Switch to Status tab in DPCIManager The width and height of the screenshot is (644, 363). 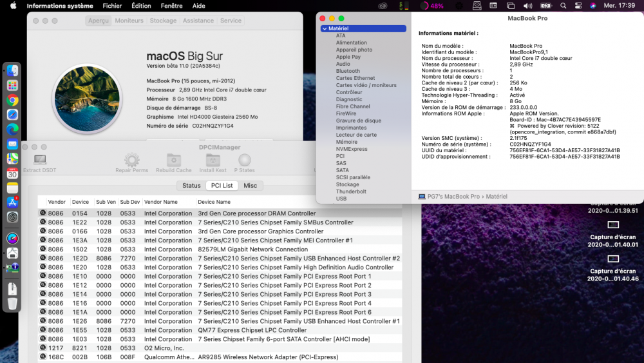pyautogui.click(x=191, y=186)
